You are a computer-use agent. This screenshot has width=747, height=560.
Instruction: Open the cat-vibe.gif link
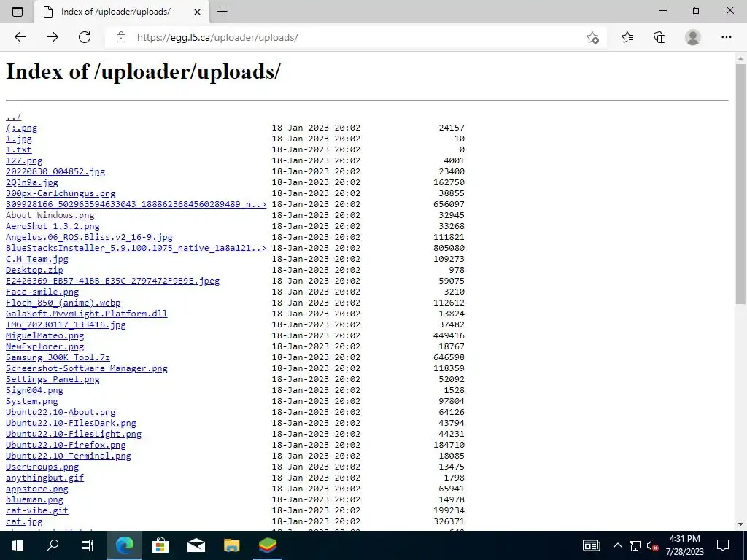click(x=37, y=510)
